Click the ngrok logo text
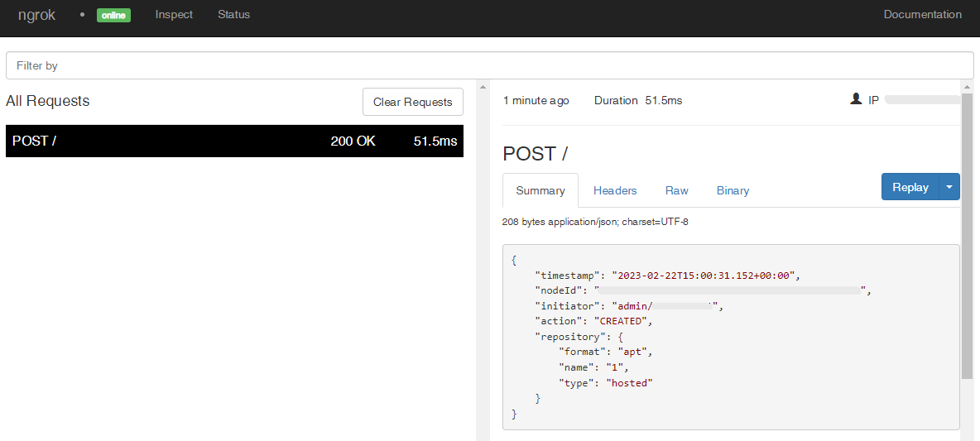This screenshot has height=441, width=980. [37, 15]
